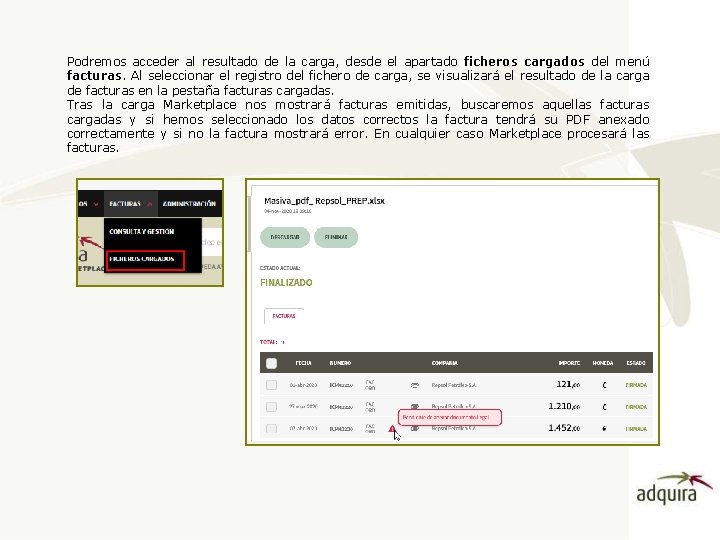Click the amount 1.452,00
The height and width of the screenshot is (540, 720).
564,428
